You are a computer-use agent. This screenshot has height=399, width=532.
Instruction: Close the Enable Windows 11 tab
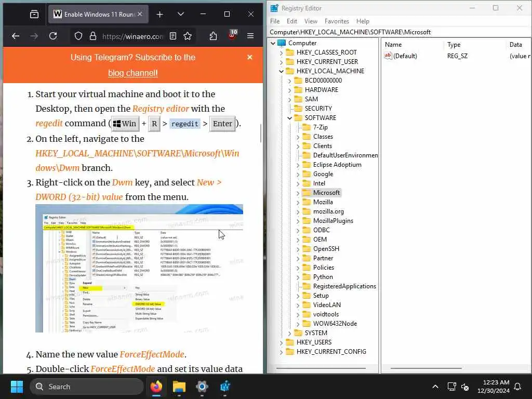(x=140, y=14)
